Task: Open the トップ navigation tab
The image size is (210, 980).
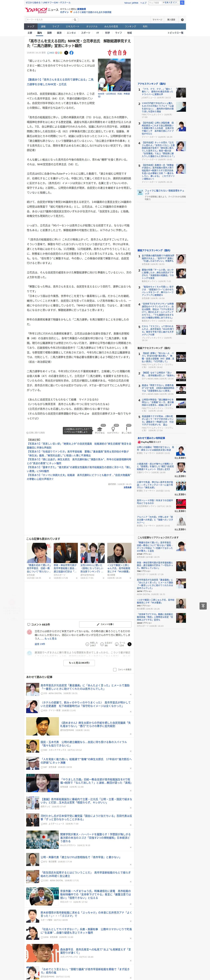Action: click(x=31, y=26)
